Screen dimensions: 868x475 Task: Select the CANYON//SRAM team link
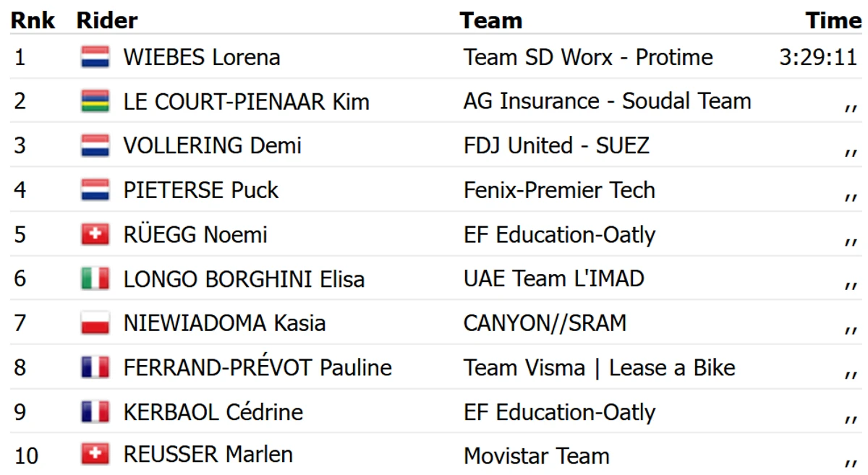(x=545, y=323)
